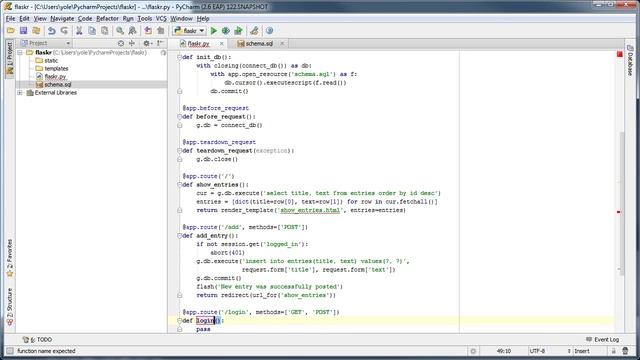Click the Synchronize toolbar icon
640x360 pixels.
(36, 31)
